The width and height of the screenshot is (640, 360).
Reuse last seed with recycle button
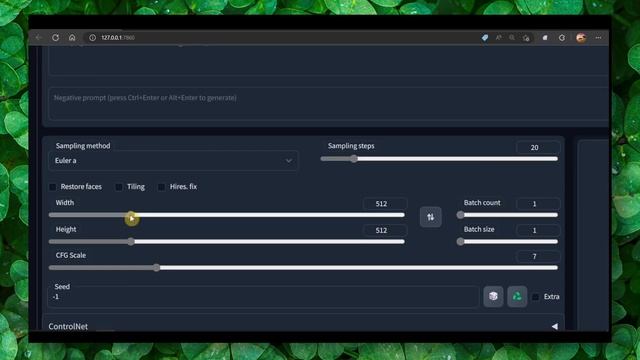point(517,296)
